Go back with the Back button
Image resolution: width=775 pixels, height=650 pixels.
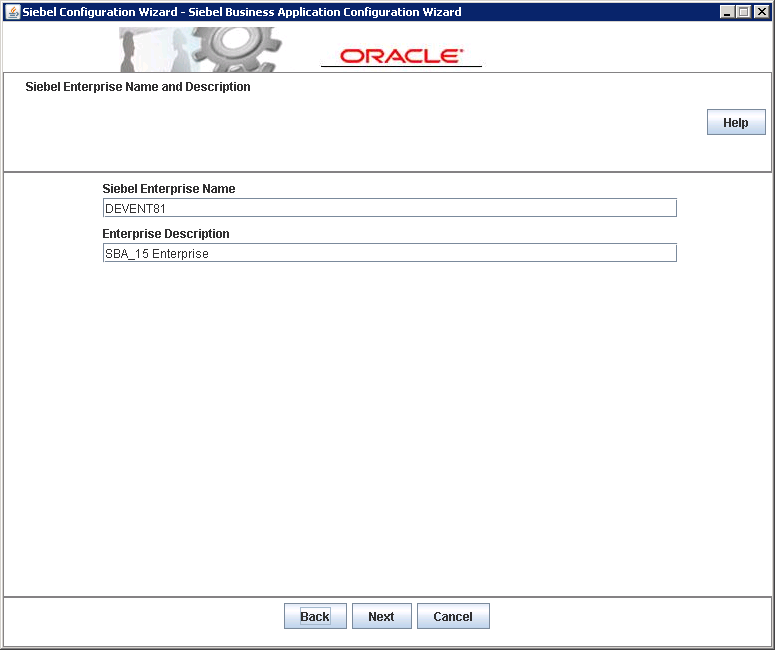[x=315, y=616]
